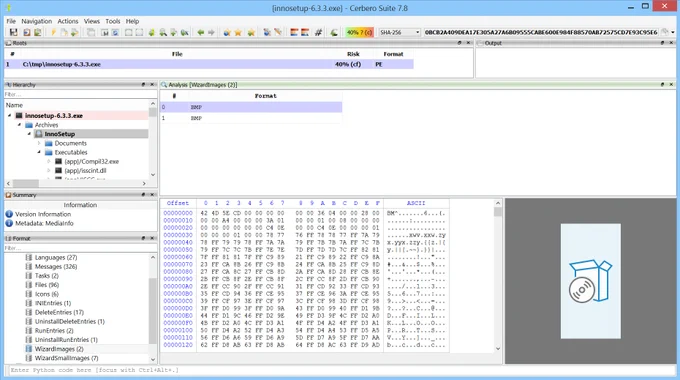The width and height of the screenshot is (680, 380).
Task: Open Metadata: MediaInfo entry
Action: 44,223
